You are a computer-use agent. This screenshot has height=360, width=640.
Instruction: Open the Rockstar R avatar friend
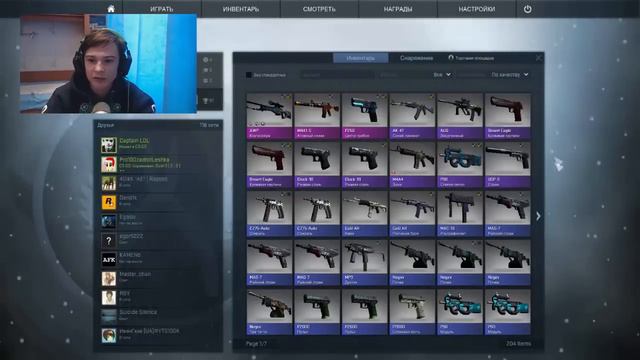click(x=109, y=202)
